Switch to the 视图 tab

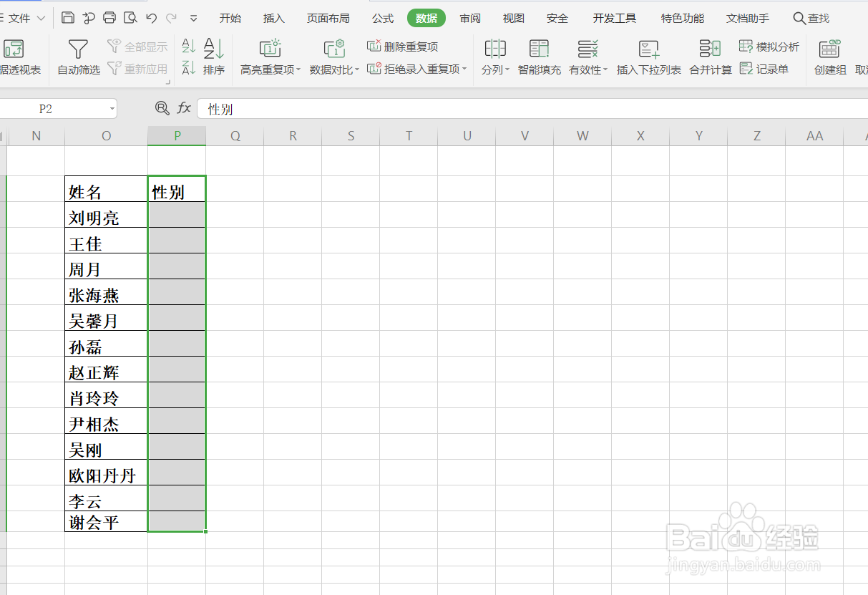pos(514,18)
